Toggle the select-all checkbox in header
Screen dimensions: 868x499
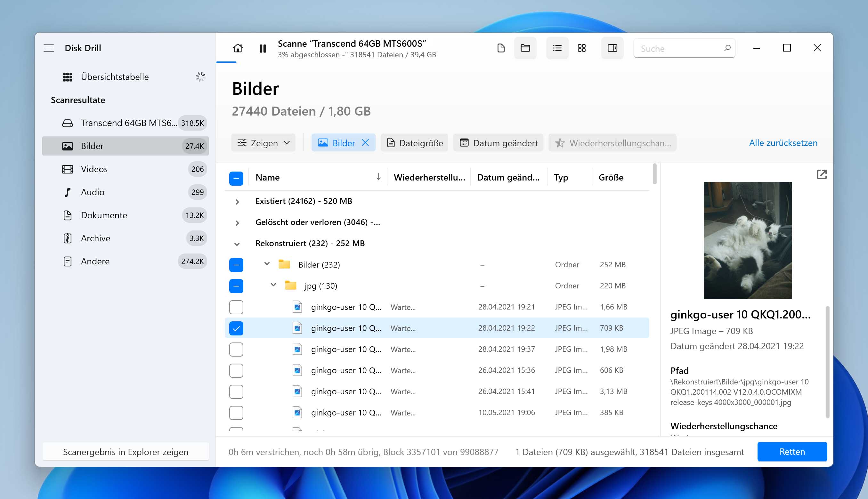[236, 178]
